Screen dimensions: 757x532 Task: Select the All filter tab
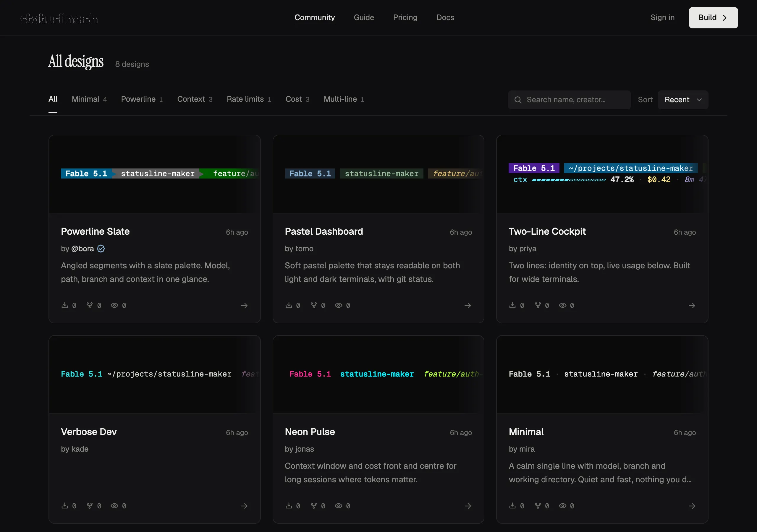(53, 99)
